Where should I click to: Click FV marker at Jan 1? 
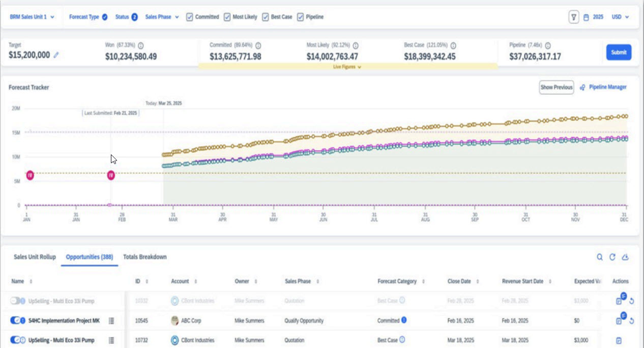point(30,175)
